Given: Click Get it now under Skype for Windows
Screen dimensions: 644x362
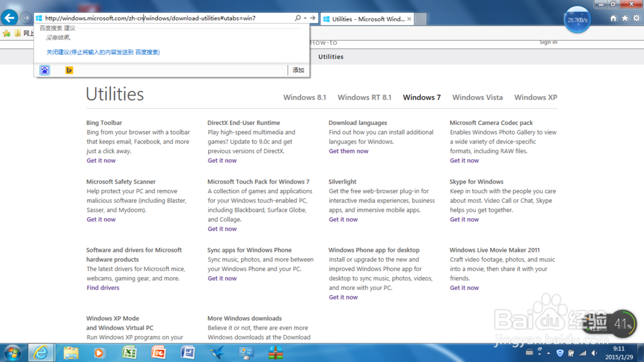Looking at the screenshot, I should tap(464, 220).
